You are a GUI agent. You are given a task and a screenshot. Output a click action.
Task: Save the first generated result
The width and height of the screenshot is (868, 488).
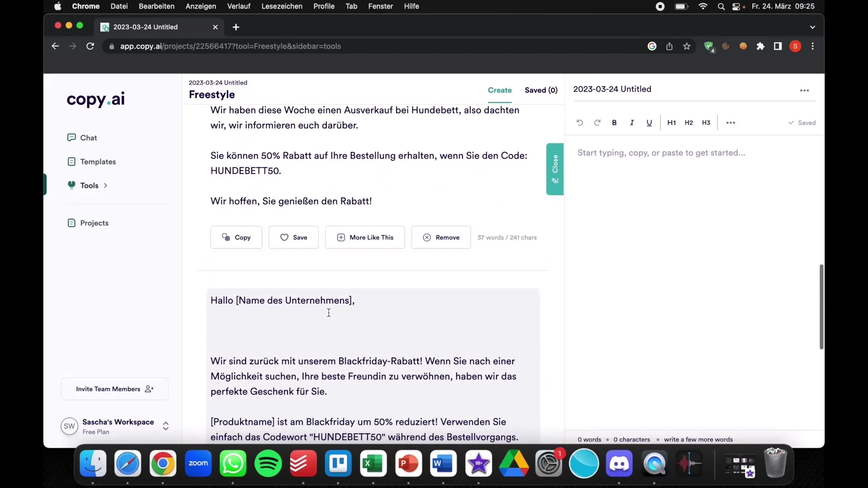tap(293, 237)
